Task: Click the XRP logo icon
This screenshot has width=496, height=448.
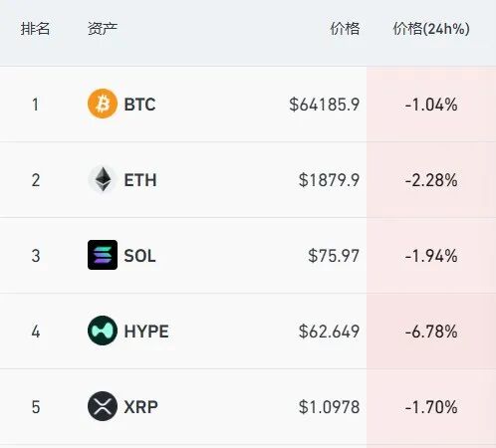Action: tap(103, 406)
